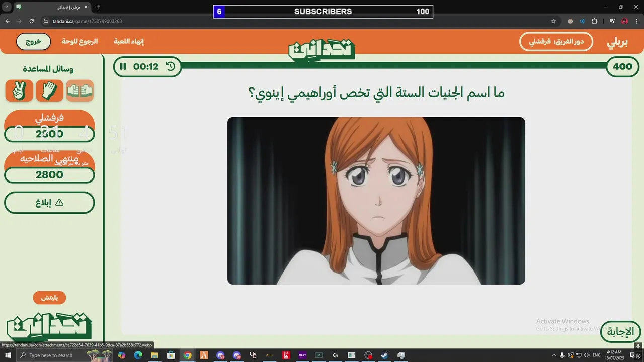Screen dimensions: 644x362
Task: View site information icon in address bar
Action: tap(45, 21)
